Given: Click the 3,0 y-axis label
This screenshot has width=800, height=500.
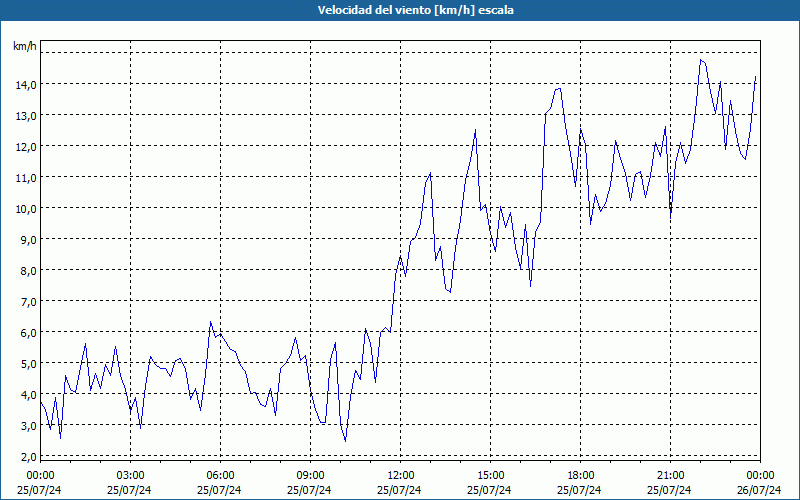Looking at the screenshot, I should pyautogui.click(x=28, y=426).
